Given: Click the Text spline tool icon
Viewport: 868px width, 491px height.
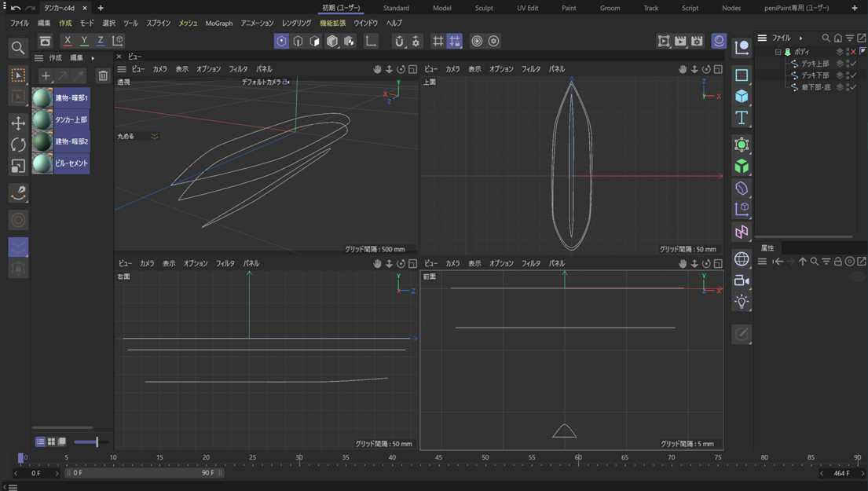Looking at the screenshot, I should (742, 118).
